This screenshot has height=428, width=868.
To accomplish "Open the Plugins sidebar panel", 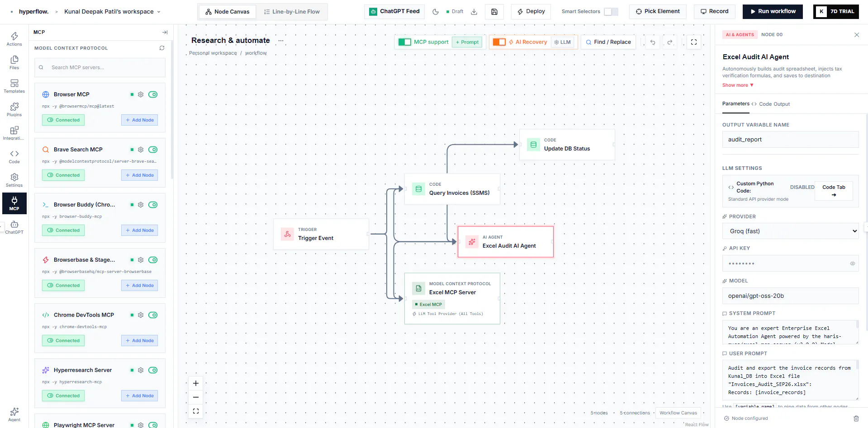I will pos(14,109).
